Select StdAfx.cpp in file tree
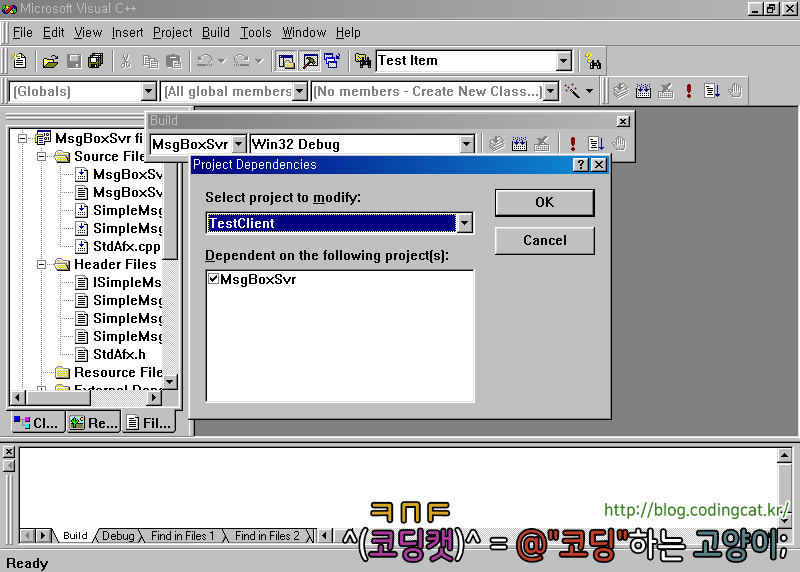This screenshot has height=572, width=800. click(127, 246)
